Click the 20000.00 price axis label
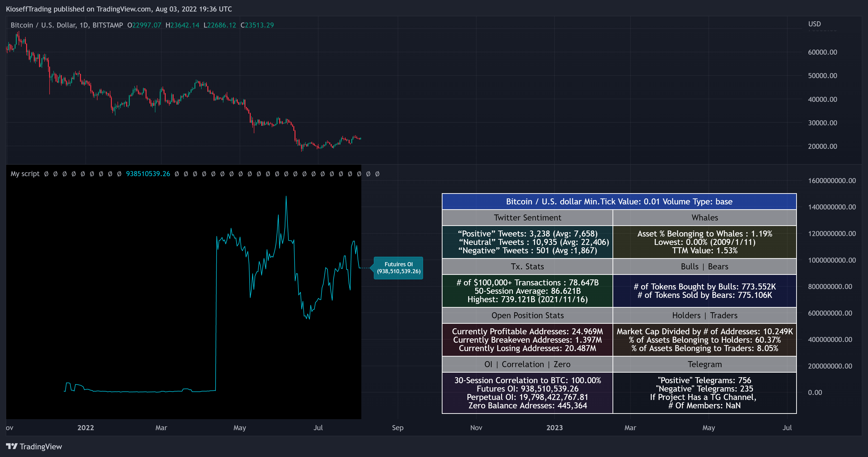868x457 pixels. click(x=822, y=146)
